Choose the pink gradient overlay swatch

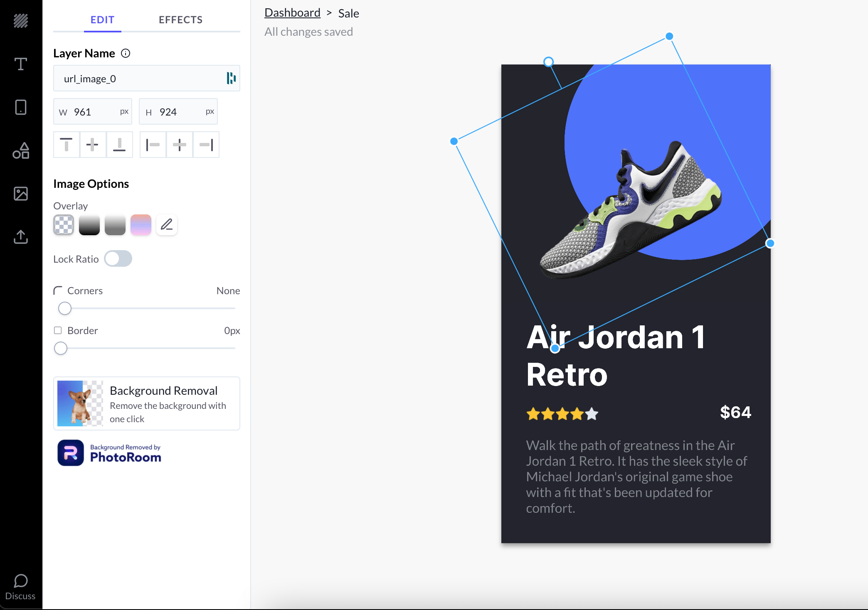coord(141,225)
